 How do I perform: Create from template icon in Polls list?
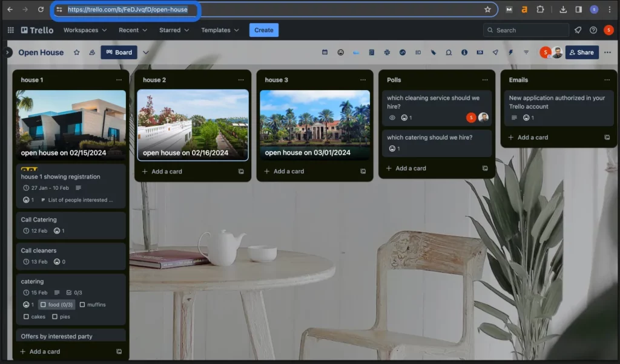coord(485,168)
